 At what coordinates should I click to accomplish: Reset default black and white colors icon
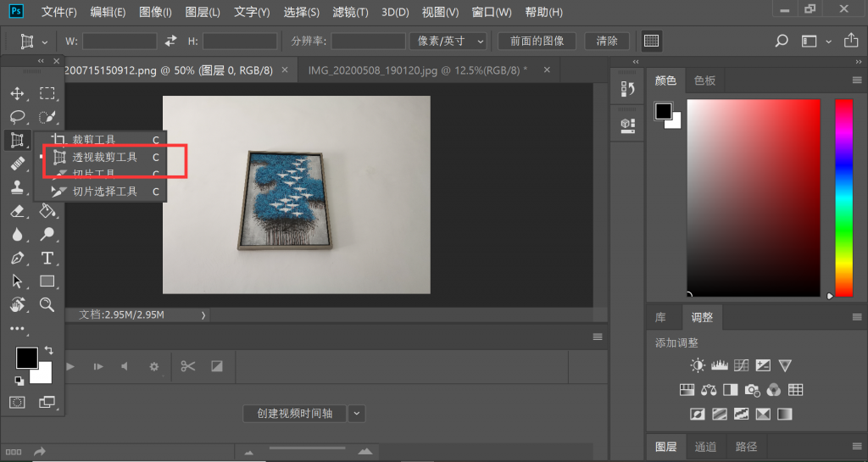pyautogui.click(x=19, y=381)
